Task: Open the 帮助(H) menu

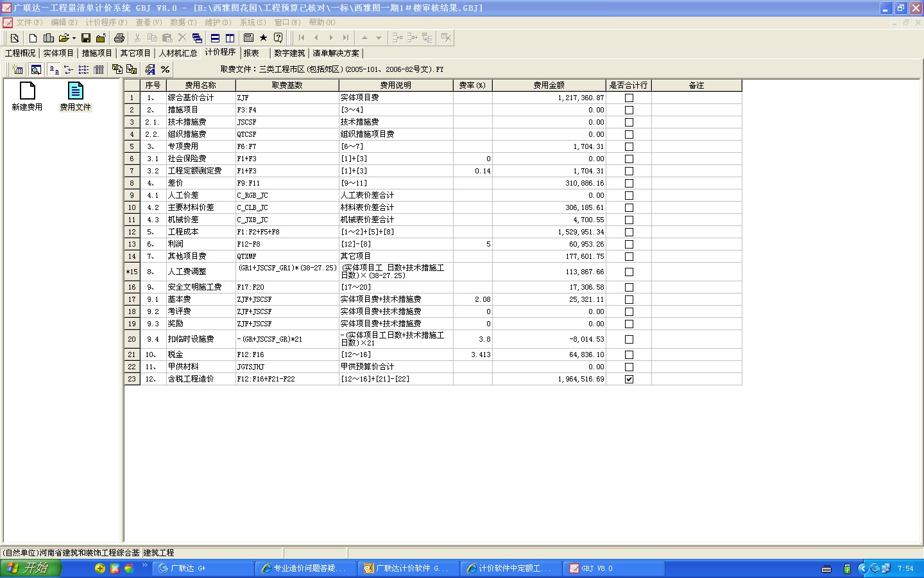Action: coord(322,22)
